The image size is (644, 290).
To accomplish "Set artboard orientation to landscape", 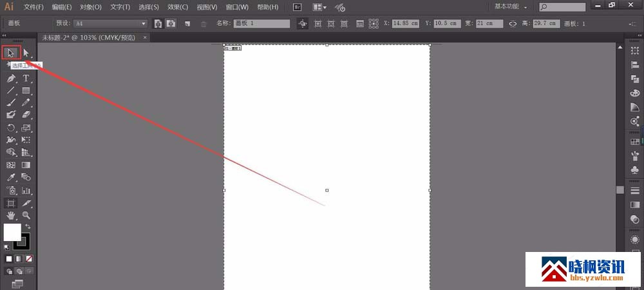I will (x=171, y=23).
